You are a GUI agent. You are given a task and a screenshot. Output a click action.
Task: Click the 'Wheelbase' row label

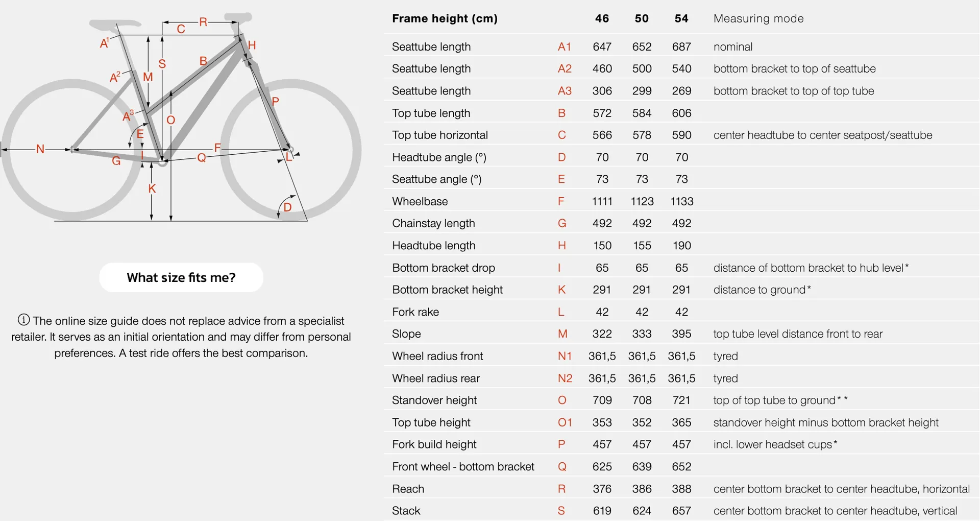click(420, 201)
